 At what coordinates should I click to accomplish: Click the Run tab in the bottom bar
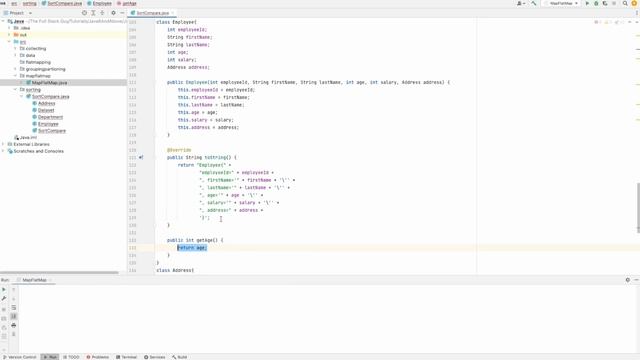pyautogui.click(x=50, y=357)
